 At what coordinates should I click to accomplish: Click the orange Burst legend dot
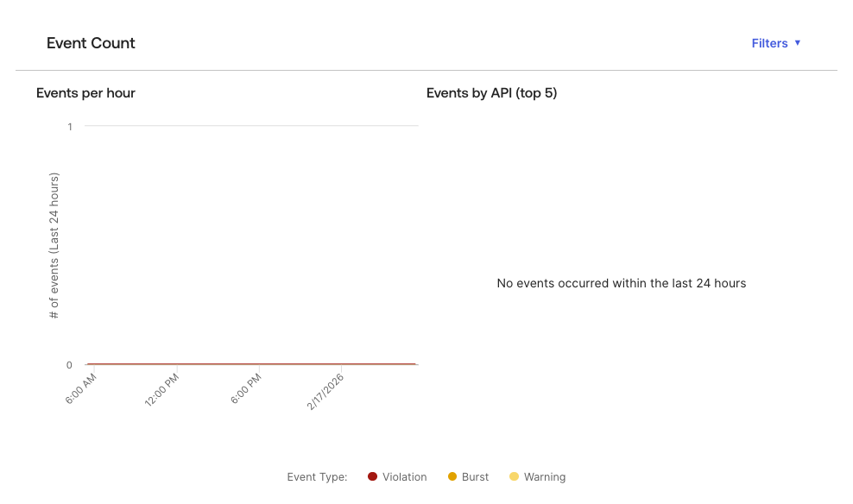click(451, 476)
